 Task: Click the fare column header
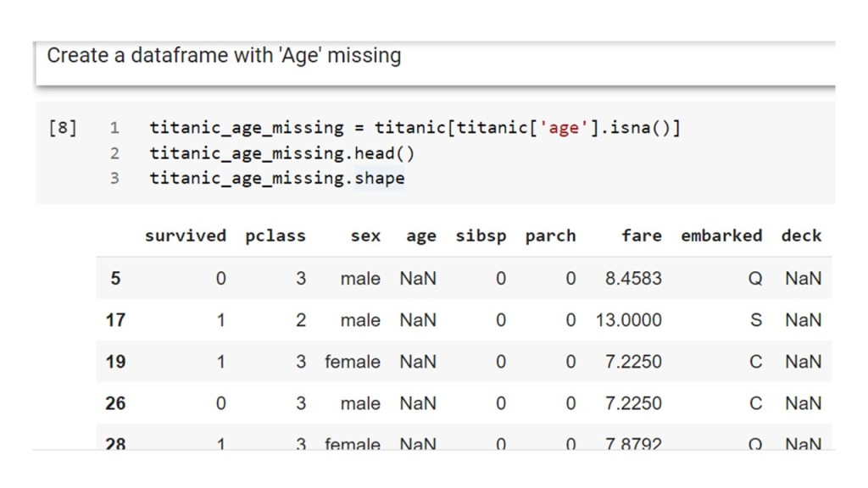tap(641, 236)
